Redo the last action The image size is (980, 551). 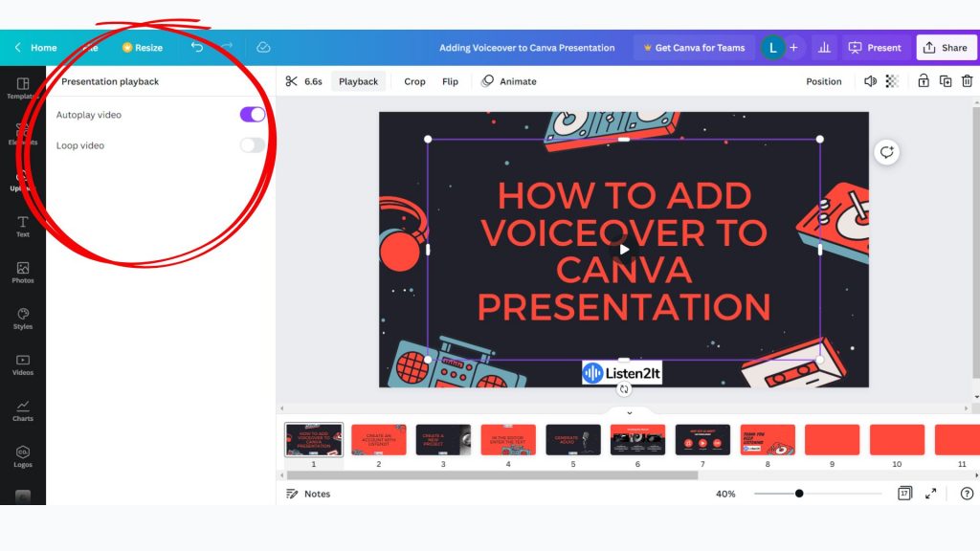[x=227, y=47]
